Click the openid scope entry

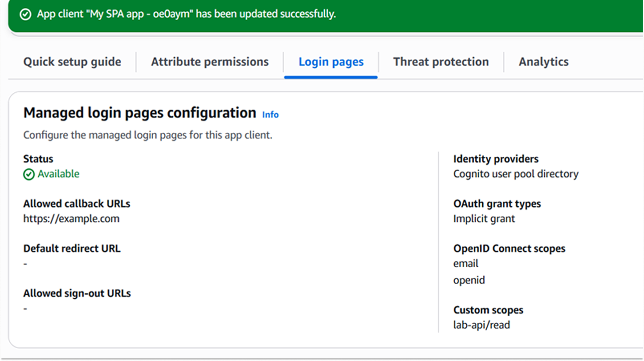tap(469, 280)
